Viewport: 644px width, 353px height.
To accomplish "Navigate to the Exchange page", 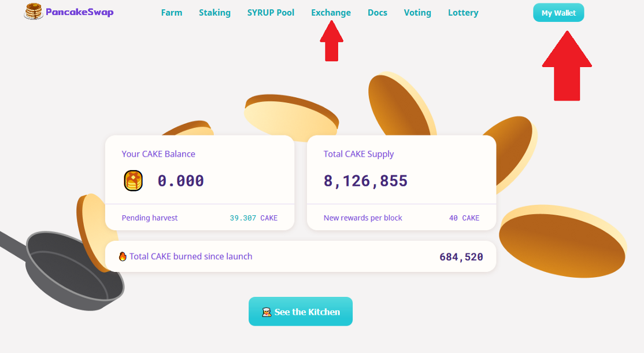I will tap(331, 13).
